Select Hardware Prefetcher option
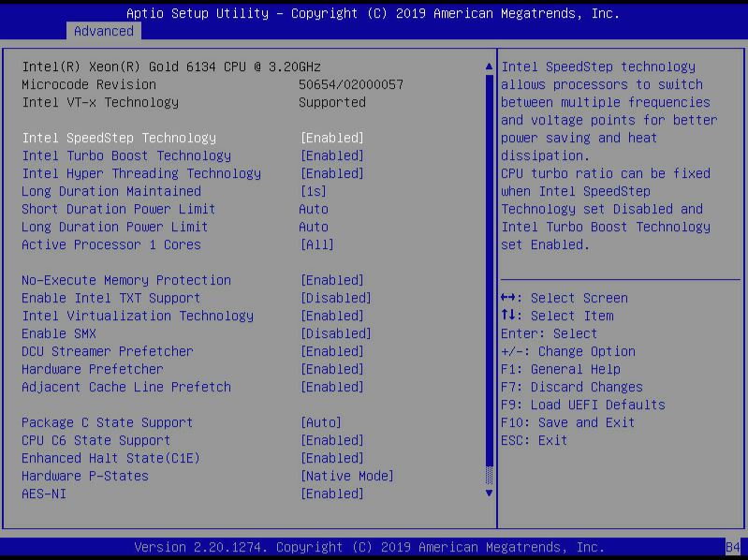The image size is (748, 560). [93, 369]
